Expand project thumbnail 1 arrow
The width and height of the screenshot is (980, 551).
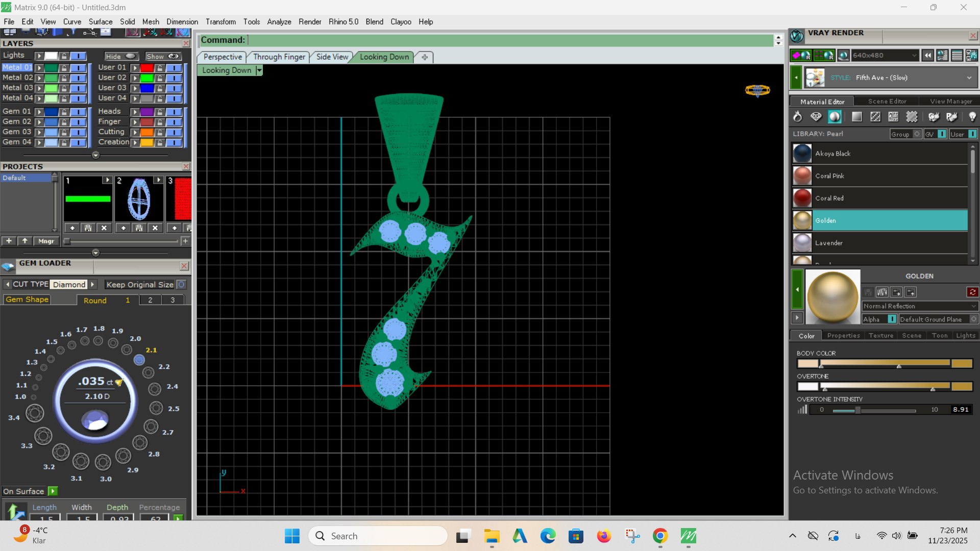click(x=107, y=180)
